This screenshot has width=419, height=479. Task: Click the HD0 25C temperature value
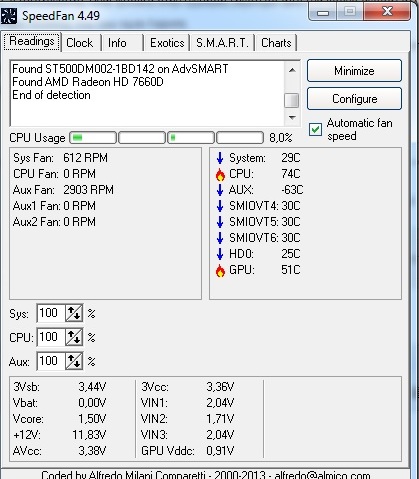(x=291, y=254)
